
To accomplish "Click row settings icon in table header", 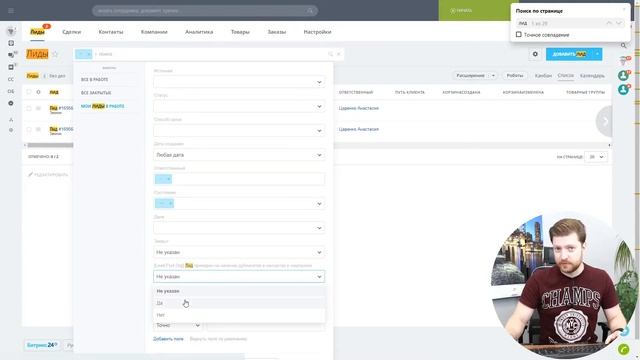I will pos(38,92).
